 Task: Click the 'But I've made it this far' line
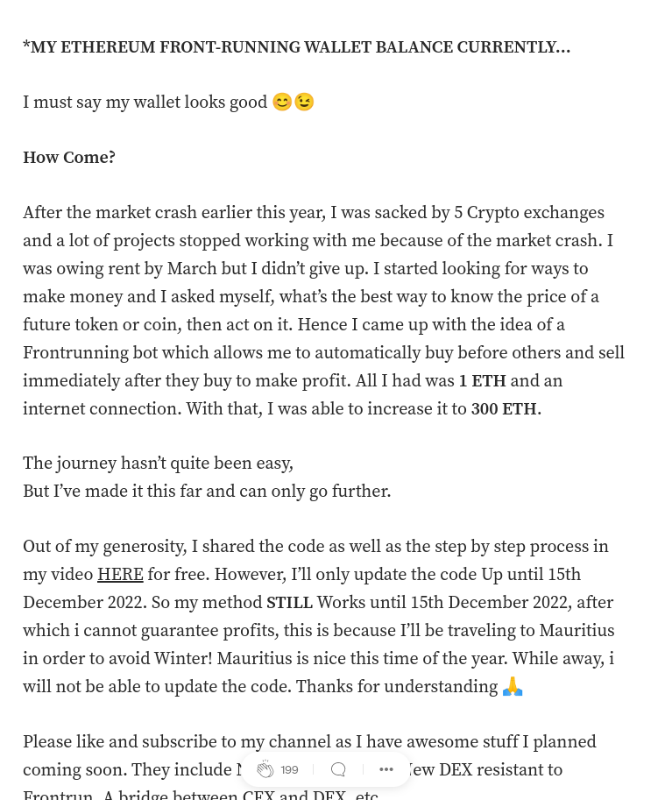coord(207,491)
